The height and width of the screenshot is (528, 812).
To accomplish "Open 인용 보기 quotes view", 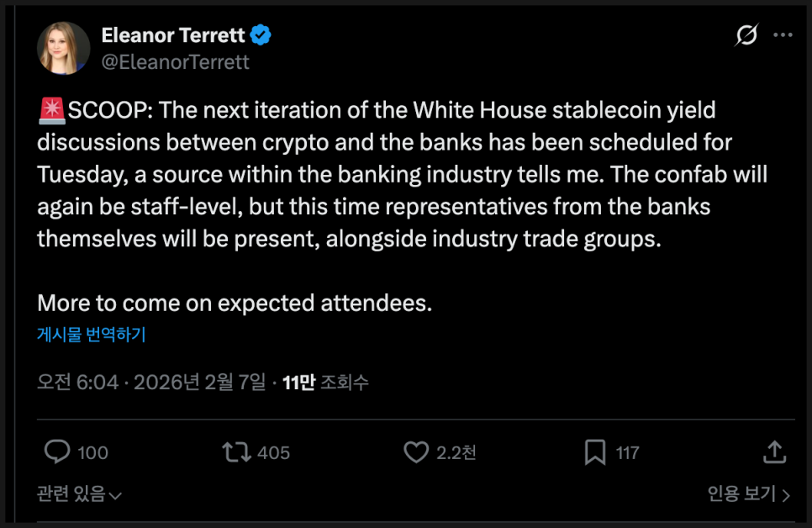I will pyautogui.click(x=748, y=494).
